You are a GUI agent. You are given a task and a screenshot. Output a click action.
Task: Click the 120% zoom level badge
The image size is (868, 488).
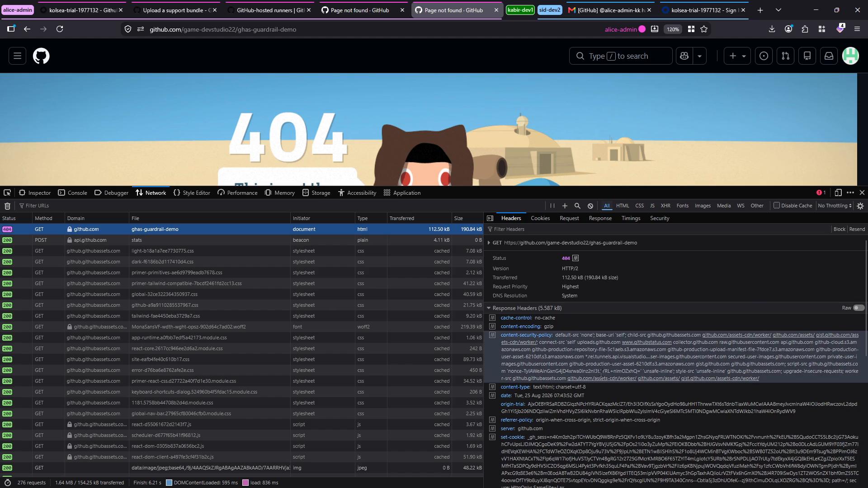[x=673, y=29]
